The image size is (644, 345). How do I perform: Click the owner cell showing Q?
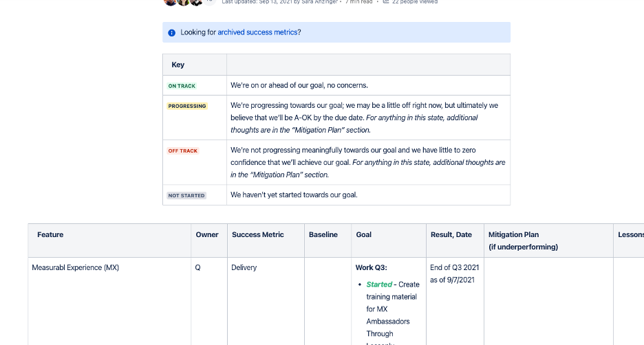click(209, 301)
